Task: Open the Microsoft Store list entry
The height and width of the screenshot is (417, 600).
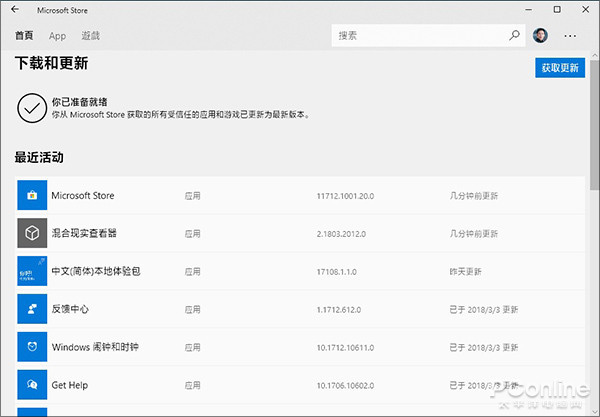Action: coord(301,195)
